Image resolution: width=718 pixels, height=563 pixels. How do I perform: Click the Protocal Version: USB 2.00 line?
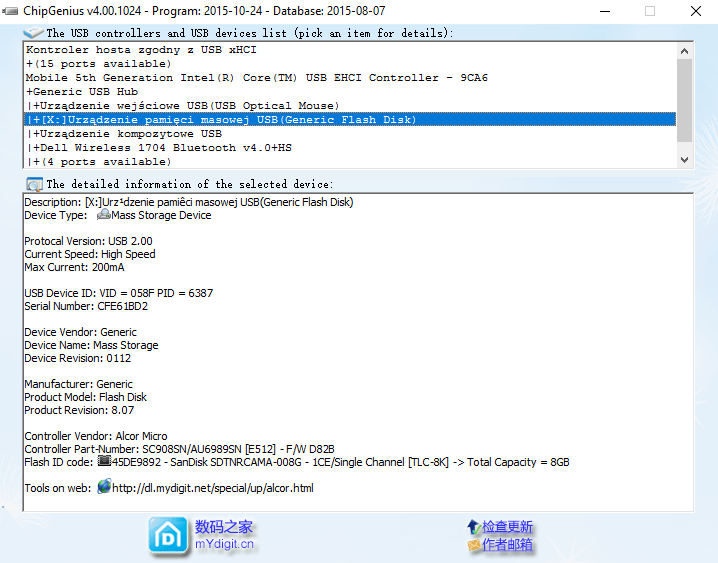[x=88, y=241]
